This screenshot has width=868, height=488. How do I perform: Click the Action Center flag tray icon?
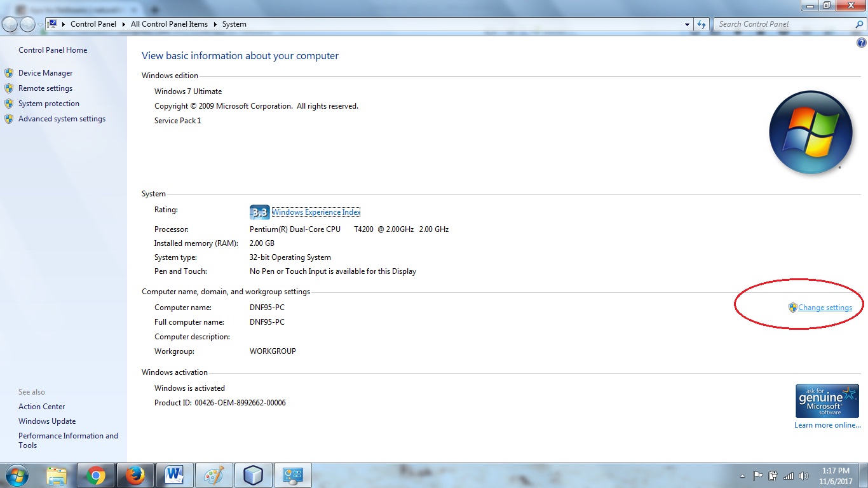click(x=757, y=476)
